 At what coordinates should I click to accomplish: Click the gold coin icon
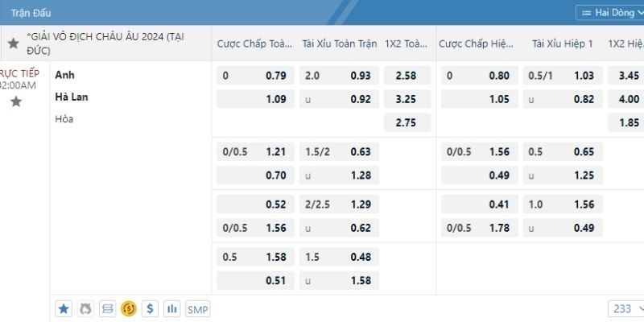(128, 308)
